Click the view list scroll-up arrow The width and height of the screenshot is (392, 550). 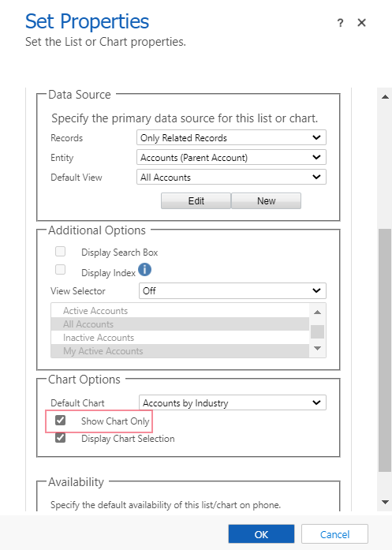pos(317,312)
